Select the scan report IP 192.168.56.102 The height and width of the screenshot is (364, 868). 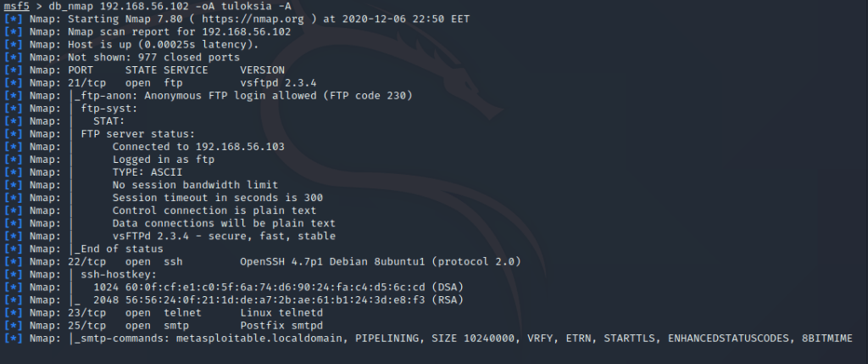click(x=249, y=31)
